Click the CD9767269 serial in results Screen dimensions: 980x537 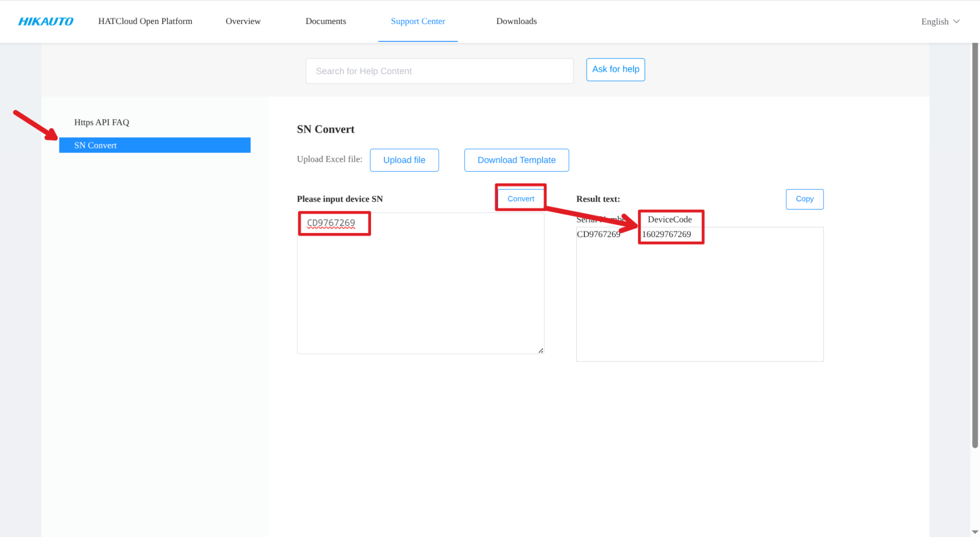click(x=598, y=234)
